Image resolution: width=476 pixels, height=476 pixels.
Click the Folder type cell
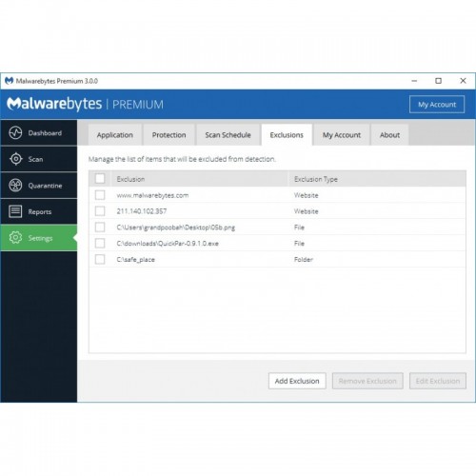tap(304, 259)
